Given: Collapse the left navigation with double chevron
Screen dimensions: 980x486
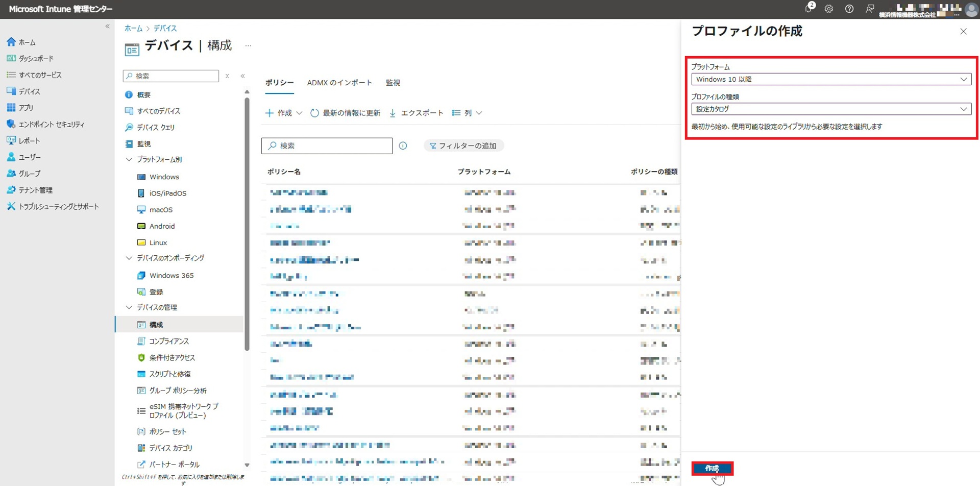Looking at the screenshot, I should (107, 27).
